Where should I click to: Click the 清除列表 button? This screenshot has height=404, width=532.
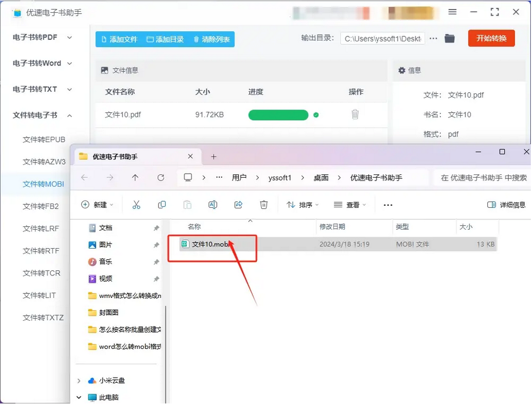[x=211, y=39]
